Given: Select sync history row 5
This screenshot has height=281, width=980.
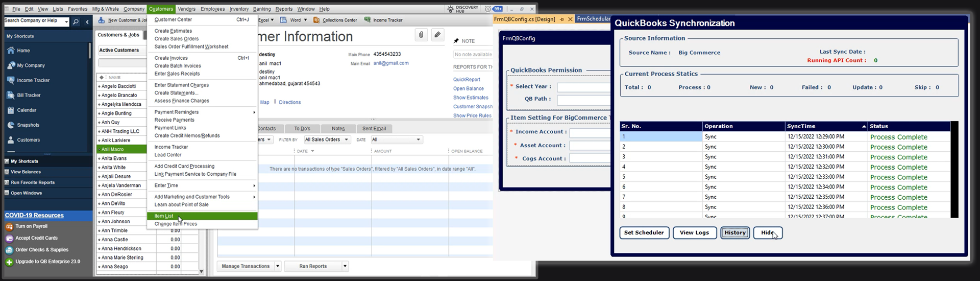Looking at the screenshot, I should click(x=785, y=177).
